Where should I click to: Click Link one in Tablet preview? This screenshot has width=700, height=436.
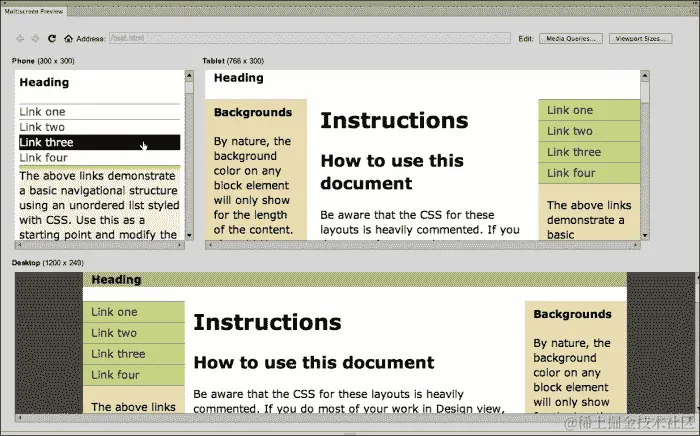pyautogui.click(x=589, y=110)
